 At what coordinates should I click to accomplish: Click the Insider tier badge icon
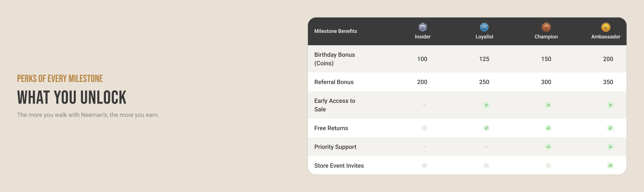point(423,27)
